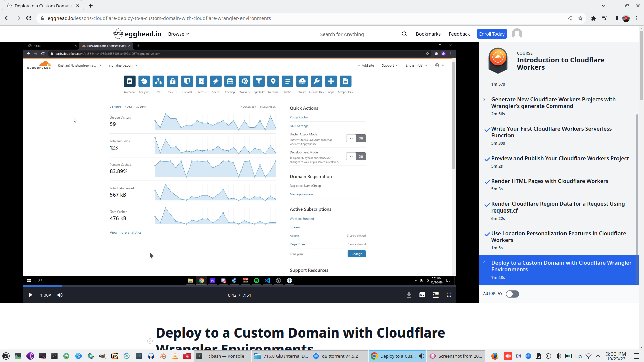
Task: Enter fullscreen video mode
Action: click(449, 295)
